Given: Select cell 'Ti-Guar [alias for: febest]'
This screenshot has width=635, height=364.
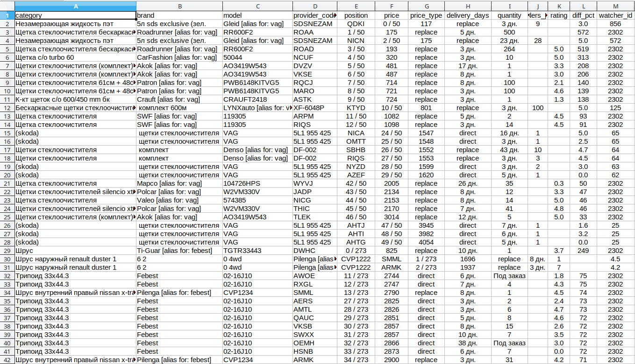Looking at the screenshot, I should (x=179, y=251).
